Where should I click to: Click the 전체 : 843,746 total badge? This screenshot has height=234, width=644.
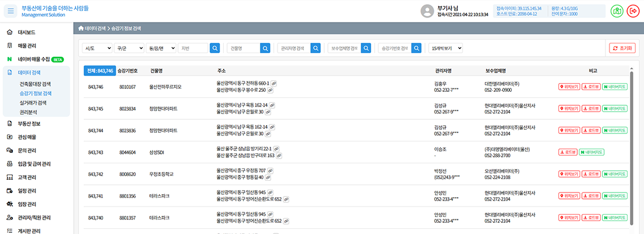[x=98, y=71]
